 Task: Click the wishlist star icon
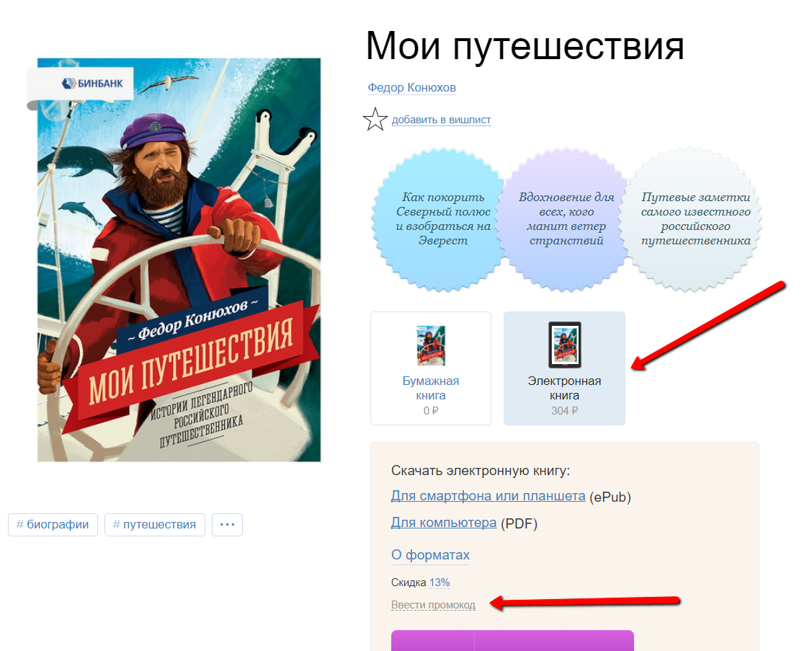pyautogui.click(x=375, y=120)
